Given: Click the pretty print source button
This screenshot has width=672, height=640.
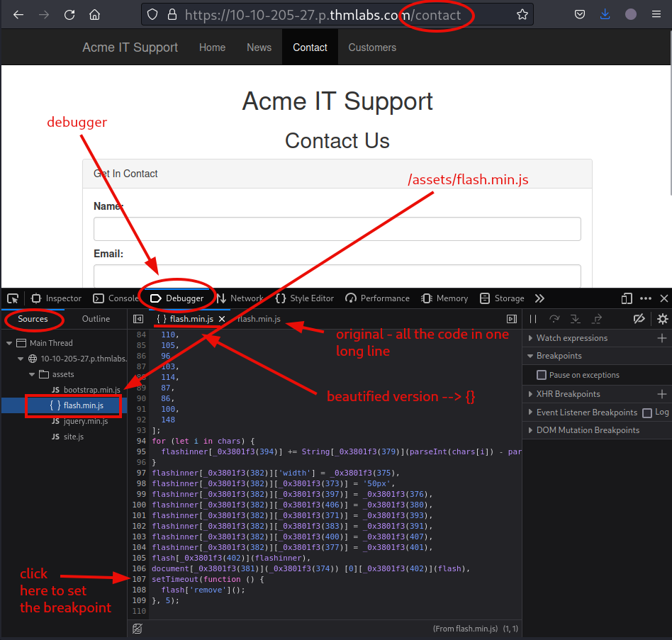Looking at the screenshot, I should 138,628.
